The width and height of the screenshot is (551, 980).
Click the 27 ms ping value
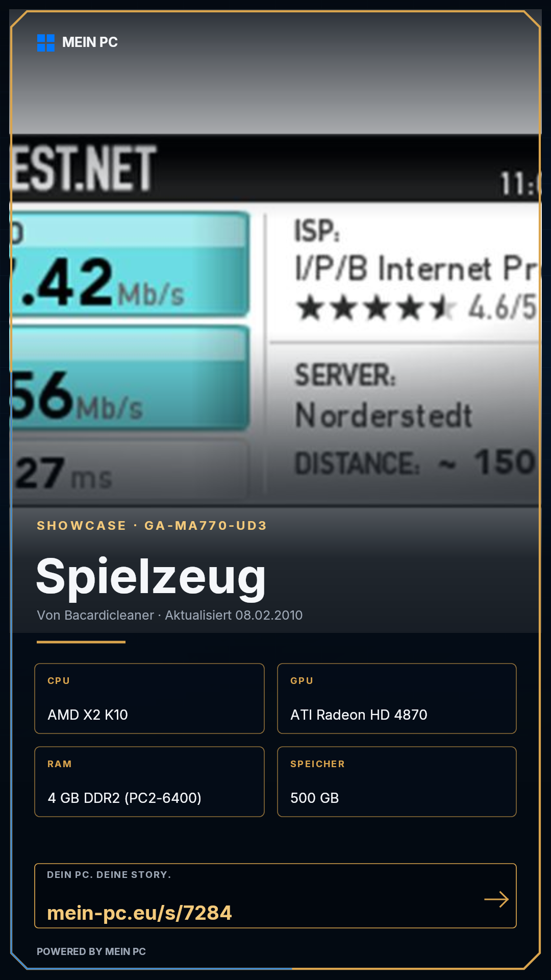[x=64, y=474]
